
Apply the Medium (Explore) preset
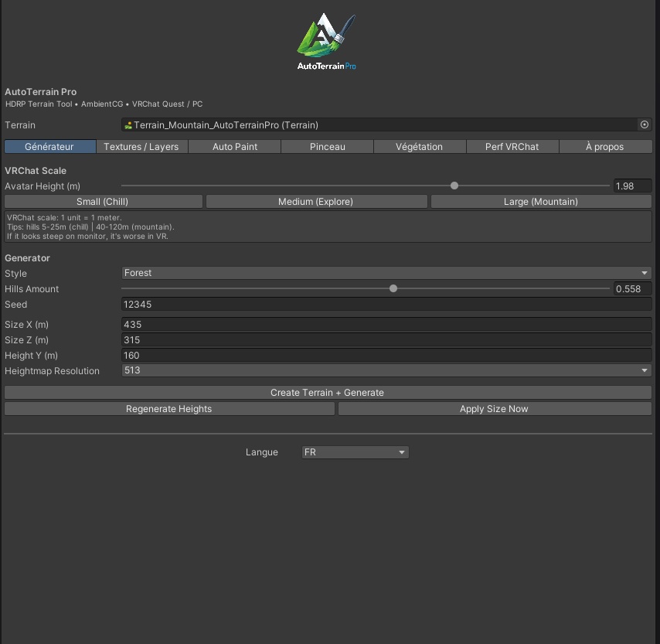click(316, 201)
